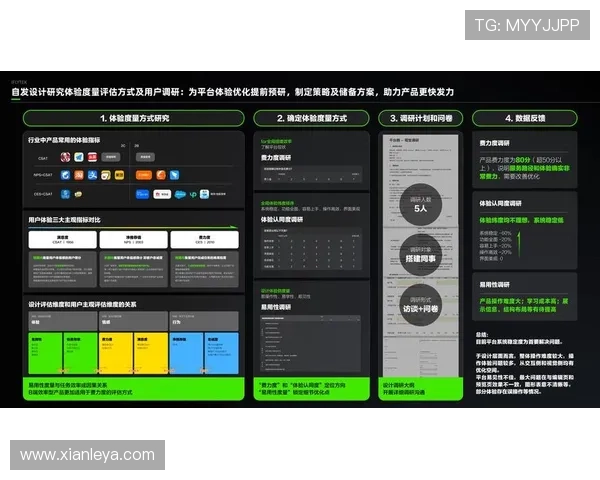The height and width of the screenshot is (480, 600).
Task: Click the yellow chat bubble icon in CES-CSAT row
Action: tap(78, 194)
